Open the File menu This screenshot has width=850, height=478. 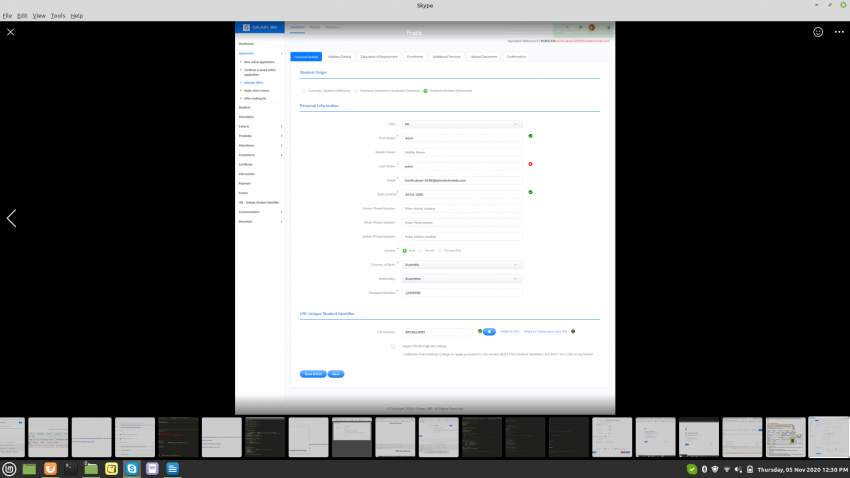coord(7,16)
